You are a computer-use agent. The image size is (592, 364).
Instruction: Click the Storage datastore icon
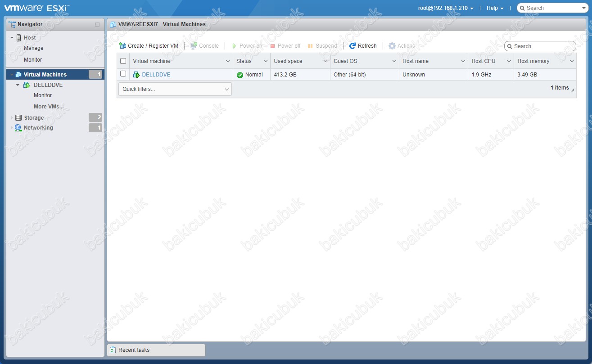click(x=18, y=118)
